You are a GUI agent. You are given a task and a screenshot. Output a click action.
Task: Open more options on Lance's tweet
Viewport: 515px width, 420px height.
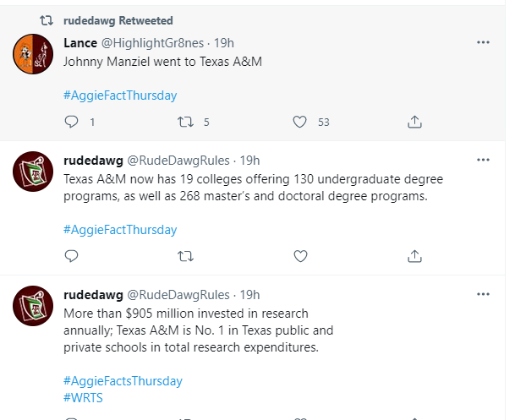point(483,42)
